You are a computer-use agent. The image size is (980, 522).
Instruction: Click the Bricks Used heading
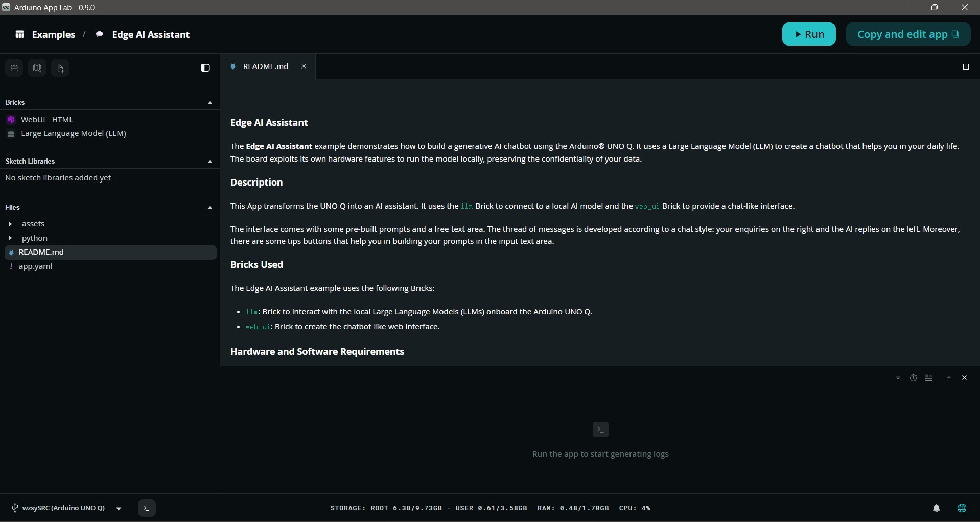256,265
